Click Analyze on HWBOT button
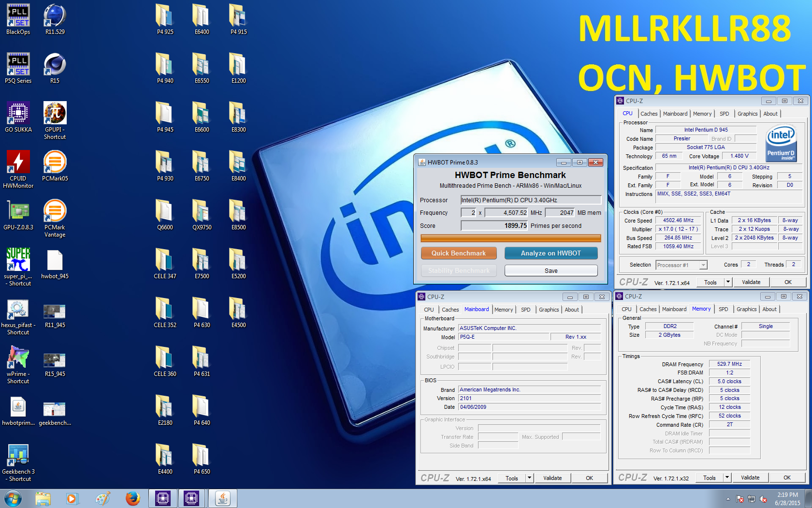 [551, 253]
